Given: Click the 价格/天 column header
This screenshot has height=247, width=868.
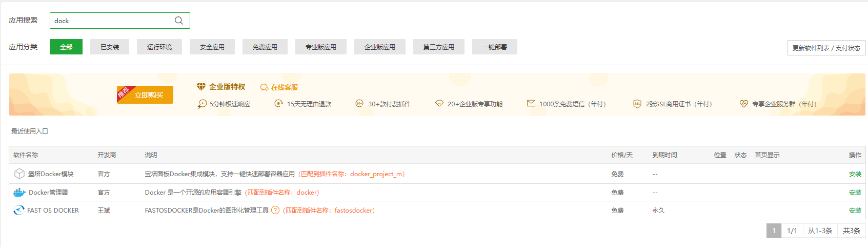Looking at the screenshot, I should (x=622, y=155).
